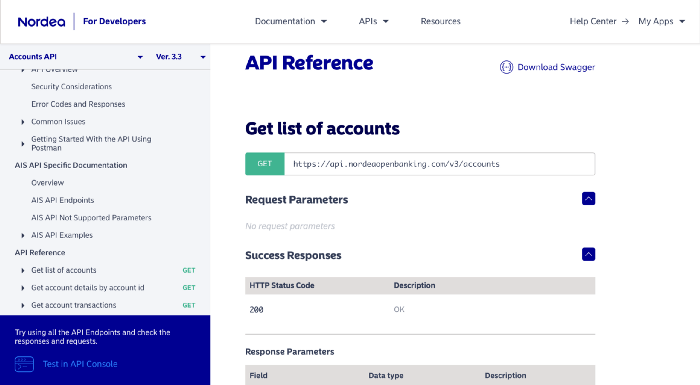
Task: Select AIS API Specific Documentation heading
Action: pos(71,165)
